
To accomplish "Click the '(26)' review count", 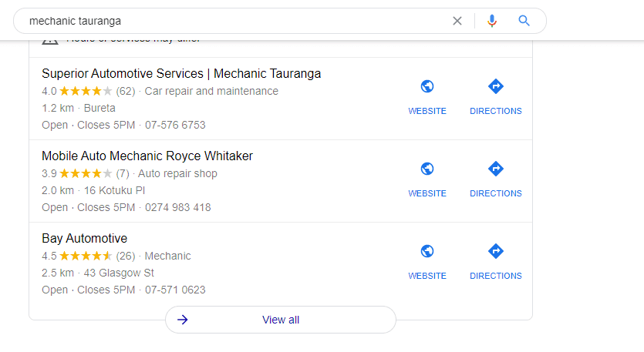I will pos(126,256).
